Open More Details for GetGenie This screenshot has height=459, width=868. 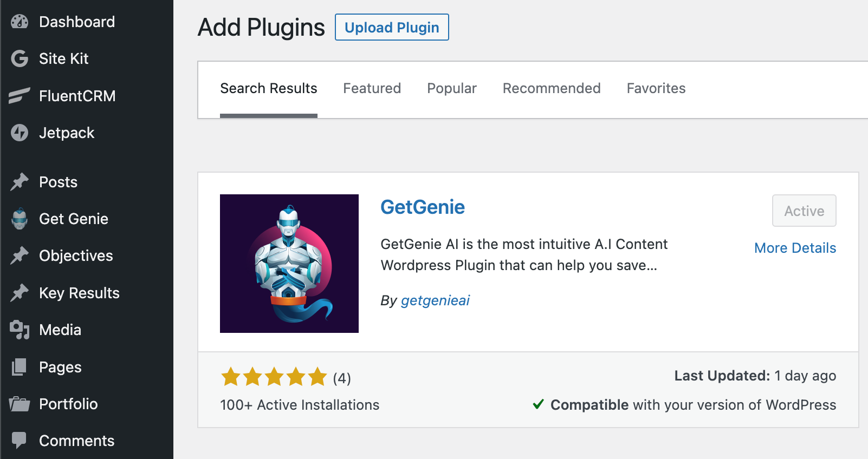point(795,248)
